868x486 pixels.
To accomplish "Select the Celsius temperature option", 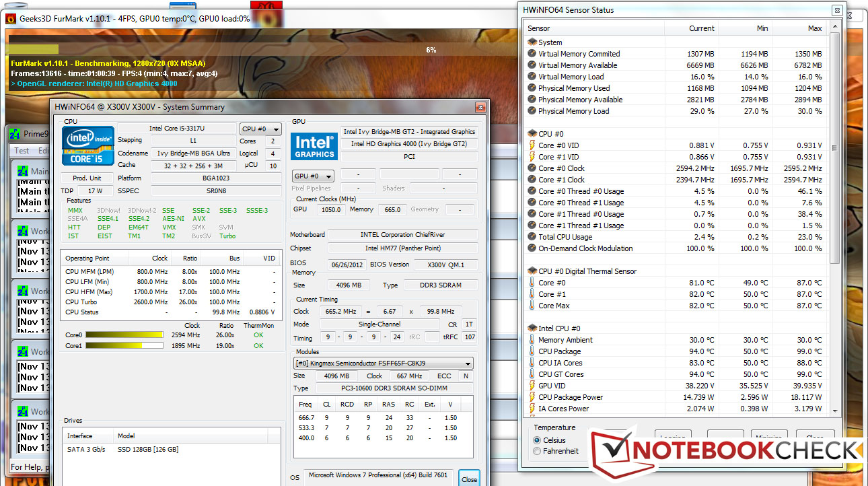I will click(x=537, y=440).
